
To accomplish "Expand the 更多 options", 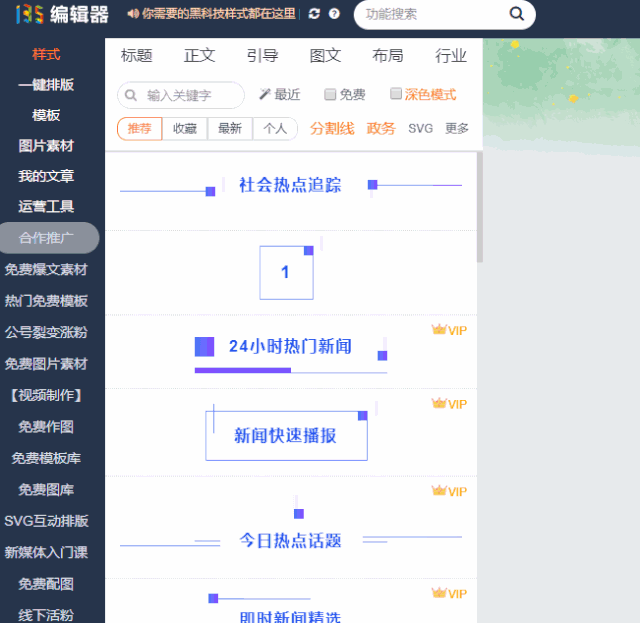I will [x=457, y=129].
